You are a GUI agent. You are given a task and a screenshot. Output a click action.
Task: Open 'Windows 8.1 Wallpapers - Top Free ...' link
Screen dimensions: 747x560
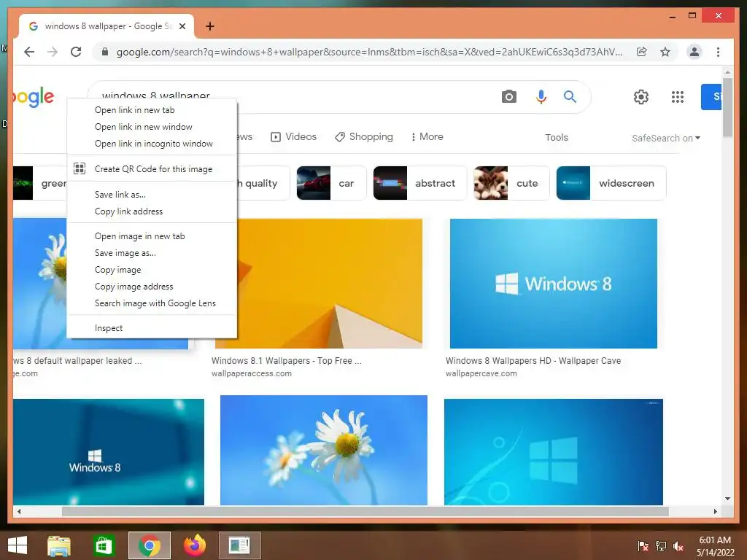286,361
